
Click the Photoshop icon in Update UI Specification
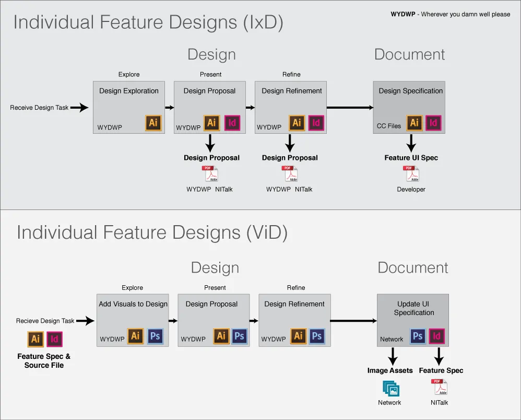point(418,337)
